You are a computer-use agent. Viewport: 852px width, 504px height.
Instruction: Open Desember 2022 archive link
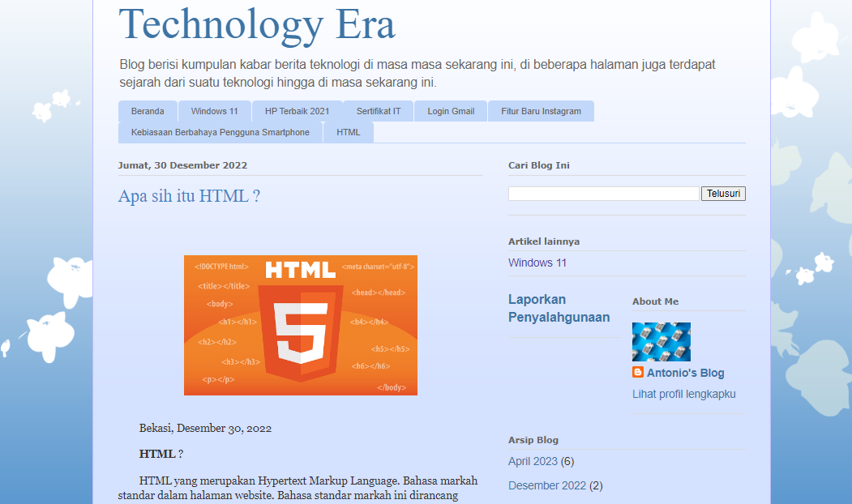tap(547, 485)
